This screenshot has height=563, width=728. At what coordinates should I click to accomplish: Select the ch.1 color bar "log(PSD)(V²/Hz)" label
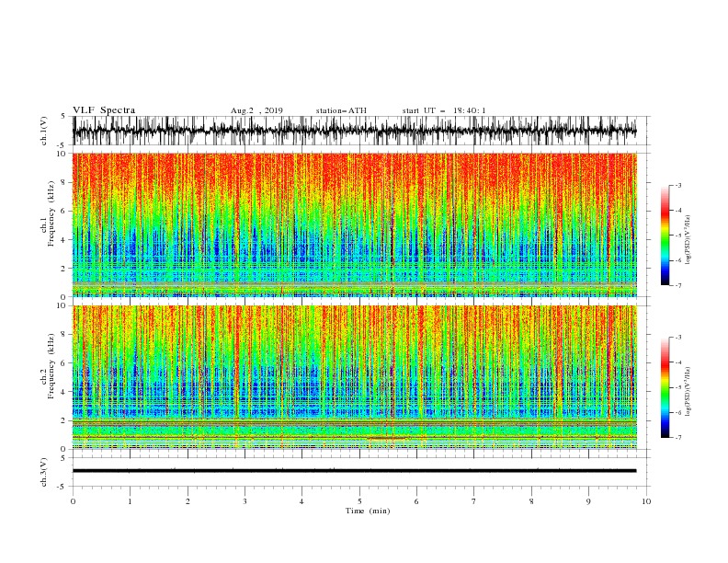coord(688,239)
